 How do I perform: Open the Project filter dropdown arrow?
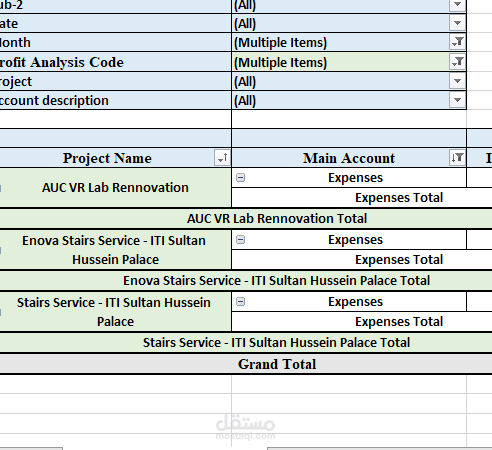tap(457, 81)
